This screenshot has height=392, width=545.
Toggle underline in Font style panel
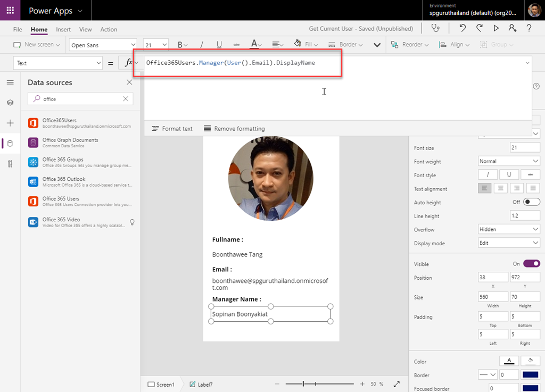pos(509,174)
